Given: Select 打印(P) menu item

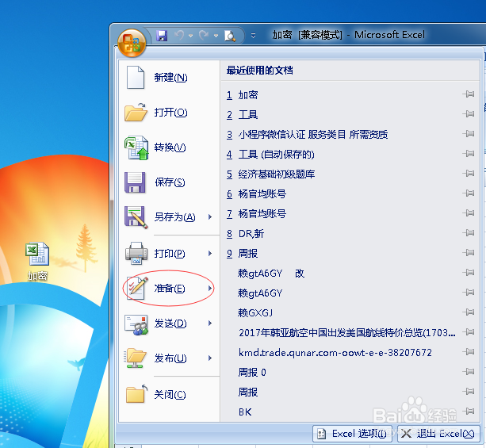Looking at the screenshot, I should (x=169, y=254).
